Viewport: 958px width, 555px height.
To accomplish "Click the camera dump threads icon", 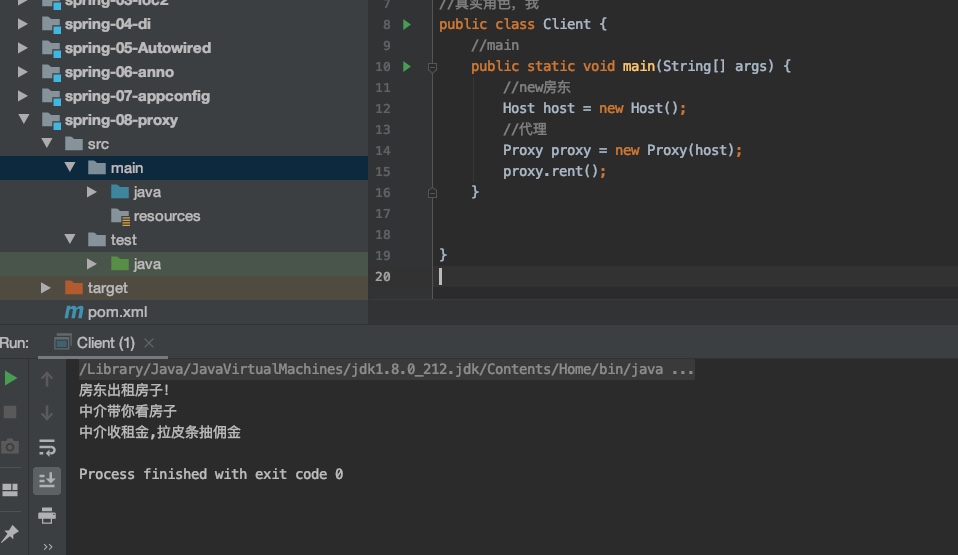I will (x=11, y=446).
